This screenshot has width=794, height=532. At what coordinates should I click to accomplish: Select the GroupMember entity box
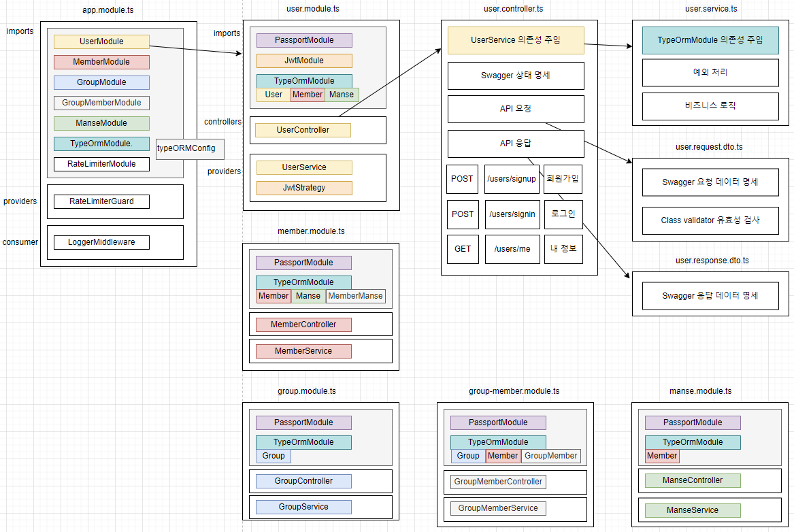click(551, 456)
